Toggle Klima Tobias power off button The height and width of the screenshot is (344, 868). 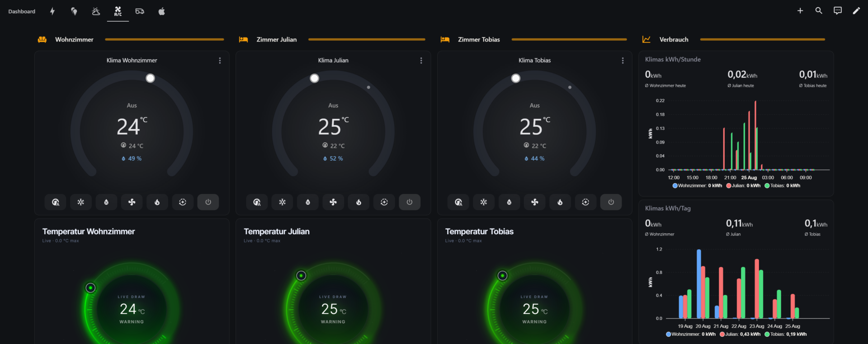[x=611, y=202]
